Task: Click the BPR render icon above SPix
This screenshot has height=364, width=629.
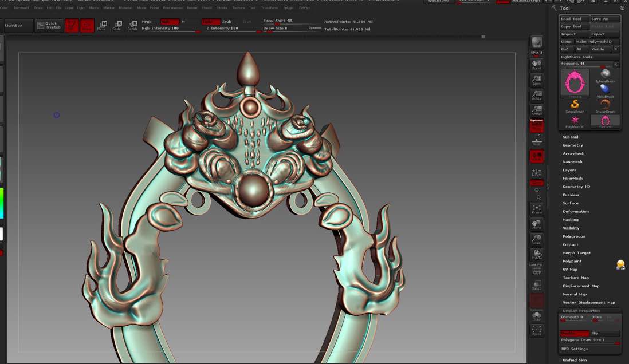Action: [x=537, y=42]
